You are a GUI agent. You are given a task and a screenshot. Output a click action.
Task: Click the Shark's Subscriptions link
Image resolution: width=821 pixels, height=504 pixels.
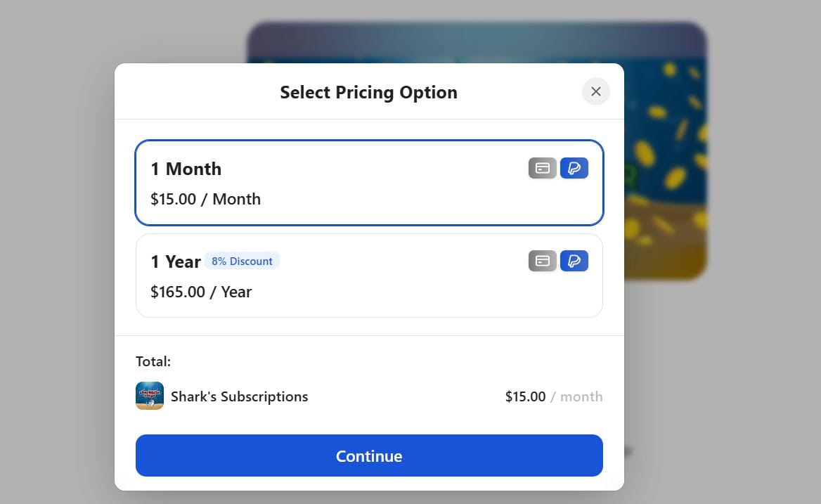pyautogui.click(x=239, y=396)
